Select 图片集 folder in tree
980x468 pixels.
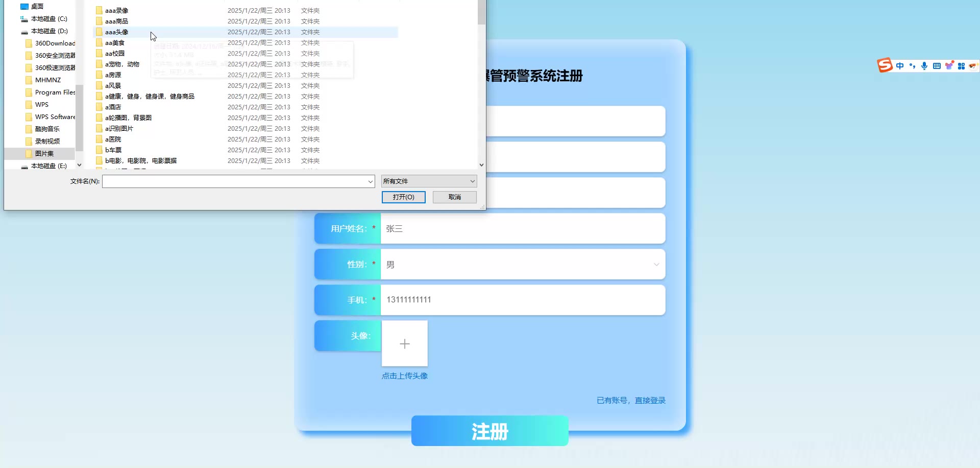(x=40, y=154)
